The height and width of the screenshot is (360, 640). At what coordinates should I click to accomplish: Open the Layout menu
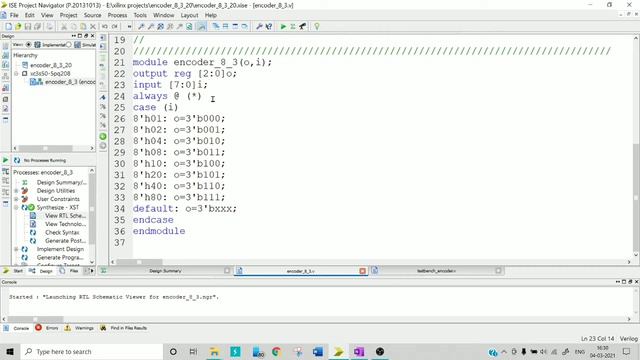pos(189,15)
